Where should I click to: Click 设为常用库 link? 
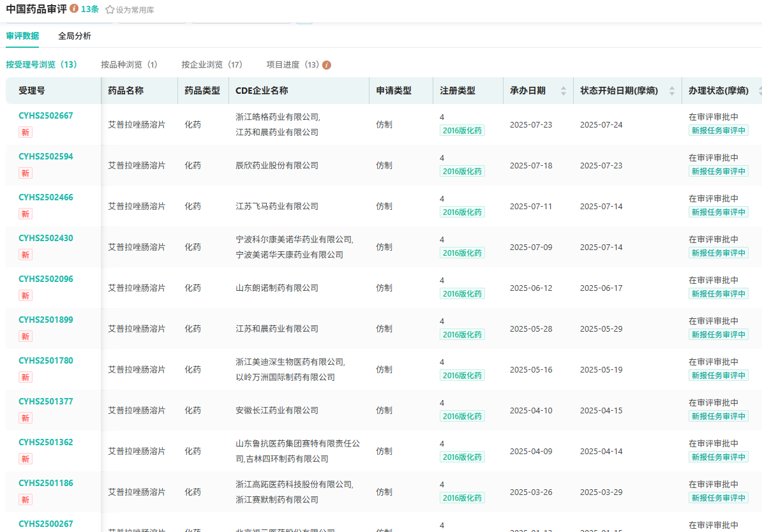[x=135, y=10]
